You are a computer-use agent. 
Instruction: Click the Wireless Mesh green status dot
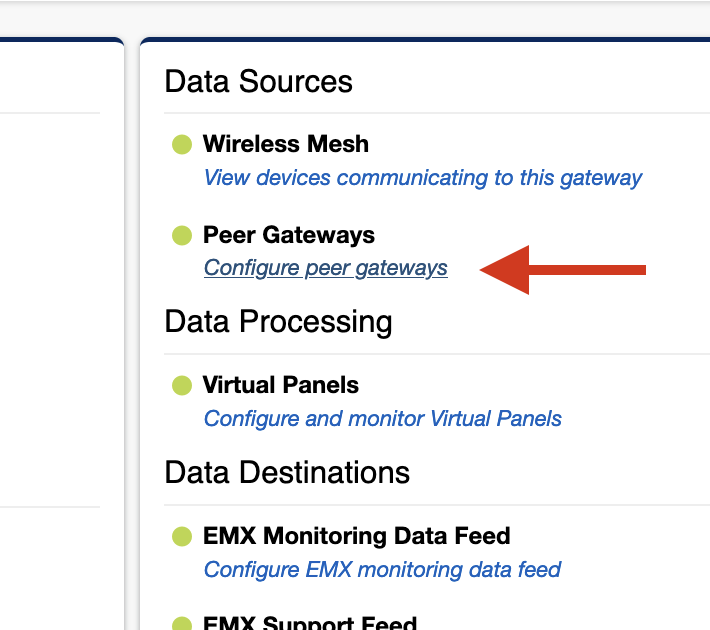click(182, 145)
